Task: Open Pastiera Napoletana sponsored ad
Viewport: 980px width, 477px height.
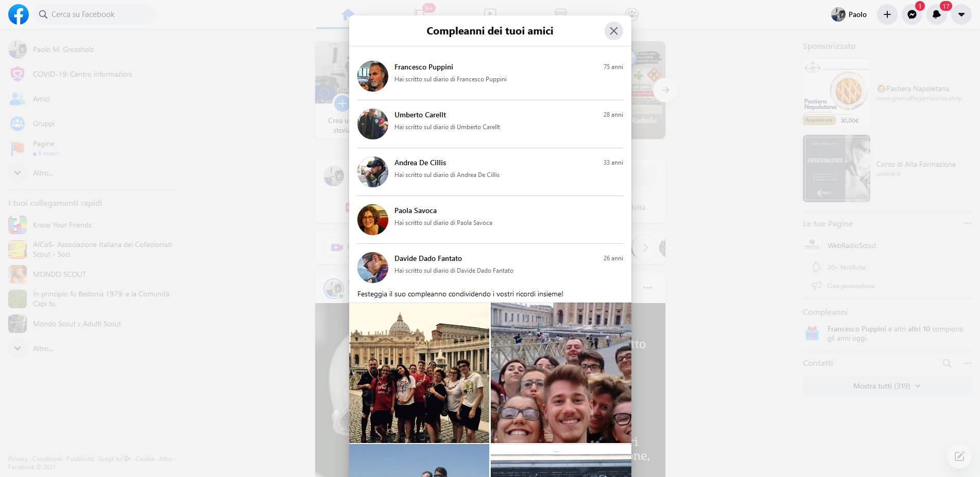Action: point(887,93)
